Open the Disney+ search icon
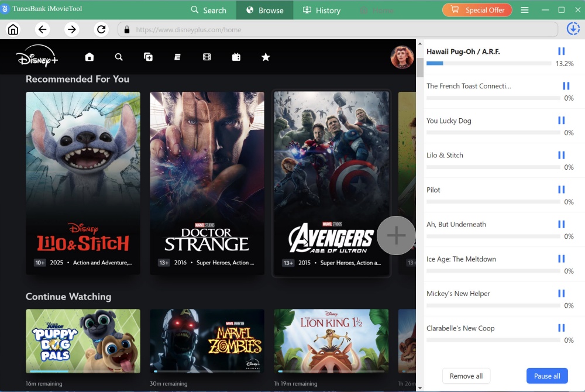Image resolution: width=585 pixels, height=392 pixels. [x=119, y=57]
